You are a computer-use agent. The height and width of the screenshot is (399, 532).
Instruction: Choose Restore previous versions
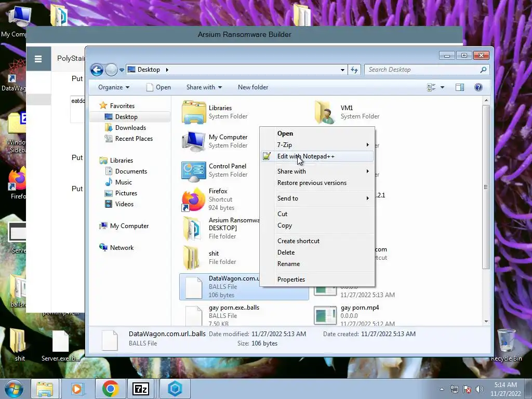[x=318, y=183]
